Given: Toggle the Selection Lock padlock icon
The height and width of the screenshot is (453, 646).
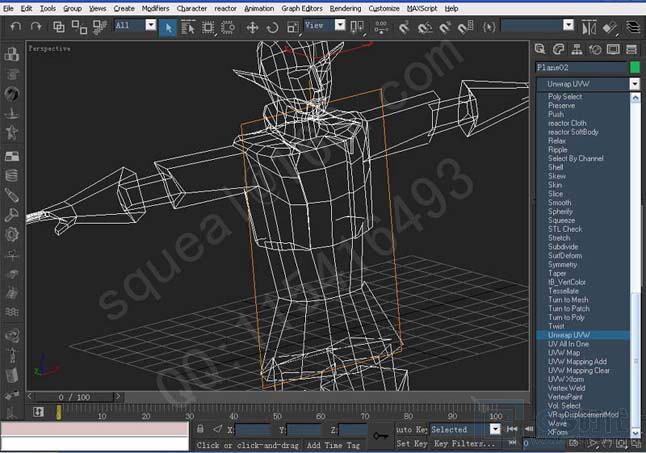Looking at the screenshot, I should coord(200,429).
